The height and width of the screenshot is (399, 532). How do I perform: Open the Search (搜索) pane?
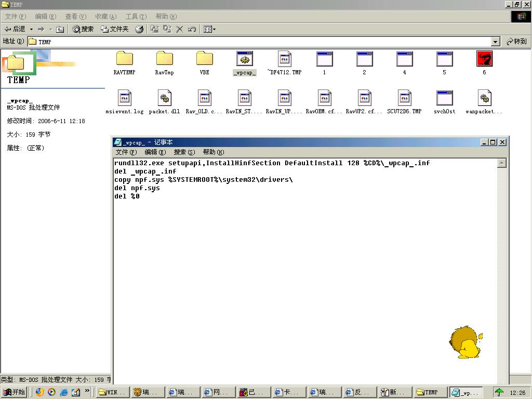(83, 29)
